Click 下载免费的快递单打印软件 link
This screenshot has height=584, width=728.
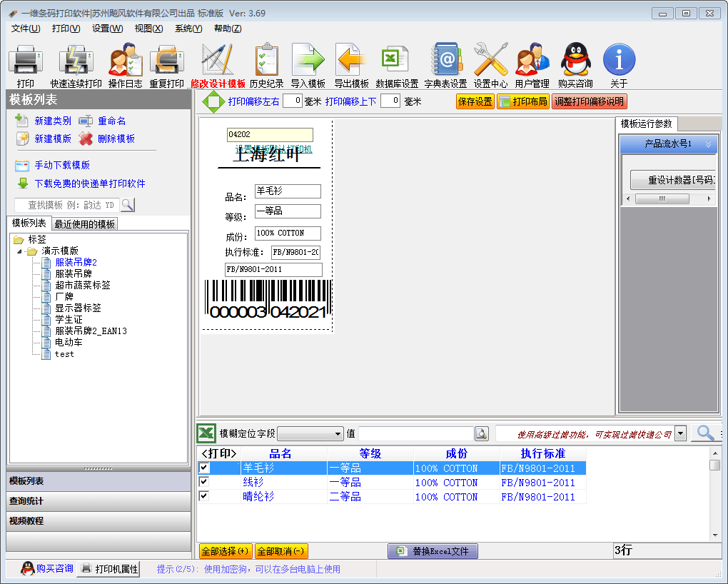(x=90, y=183)
